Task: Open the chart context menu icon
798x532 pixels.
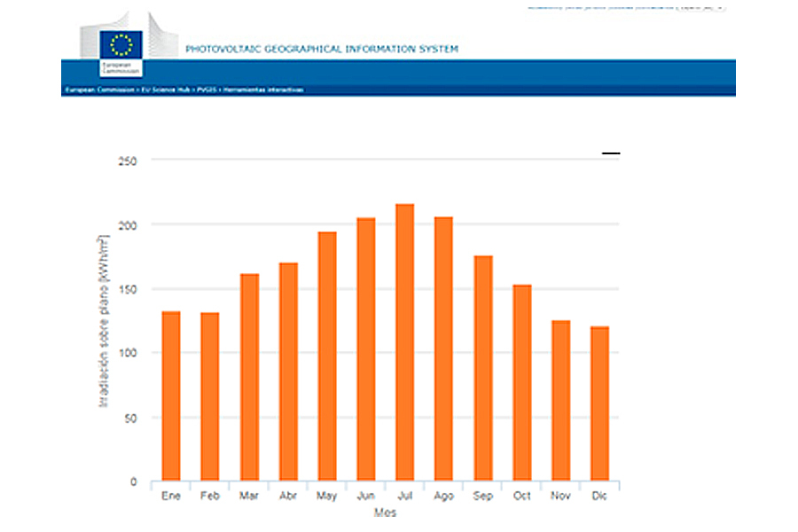Action: (x=611, y=153)
